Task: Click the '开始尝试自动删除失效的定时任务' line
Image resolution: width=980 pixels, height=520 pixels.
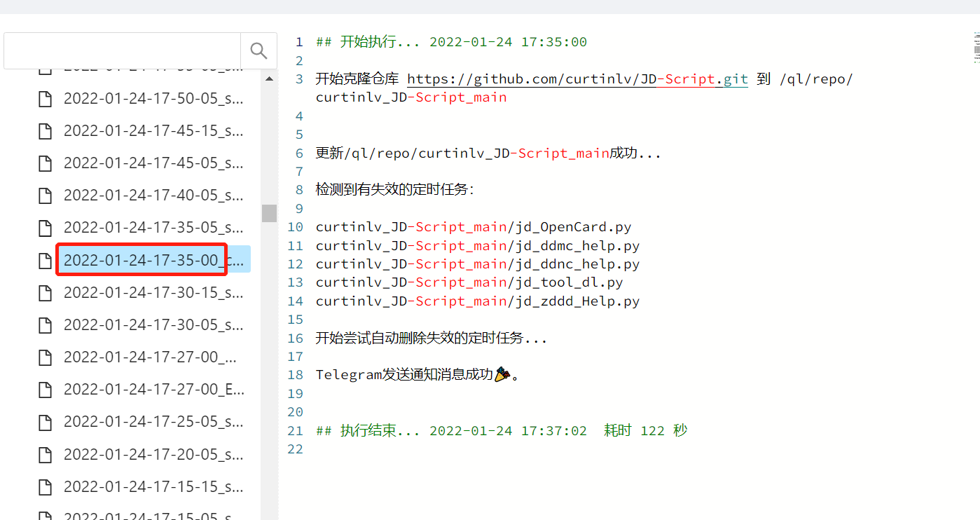Action: tap(432, 338)
